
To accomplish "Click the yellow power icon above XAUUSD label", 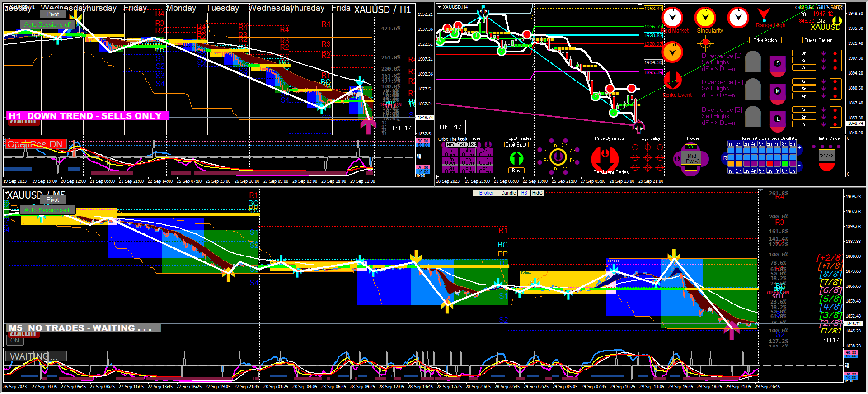I will (837, 20).
